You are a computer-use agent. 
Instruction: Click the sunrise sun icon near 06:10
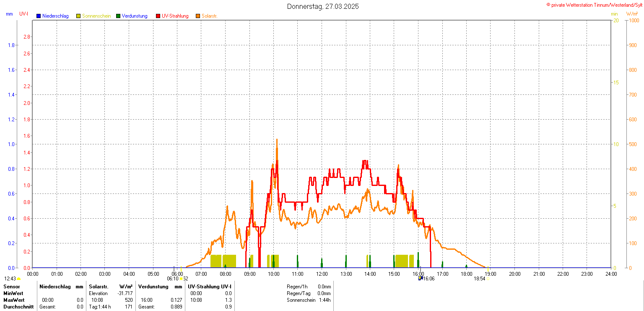(181, 278)
